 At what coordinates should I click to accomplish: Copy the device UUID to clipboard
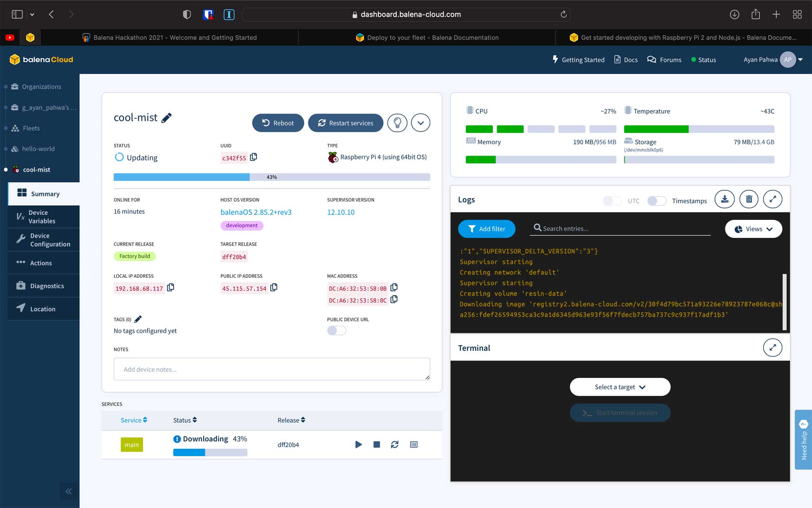click(x=254, y=157)
